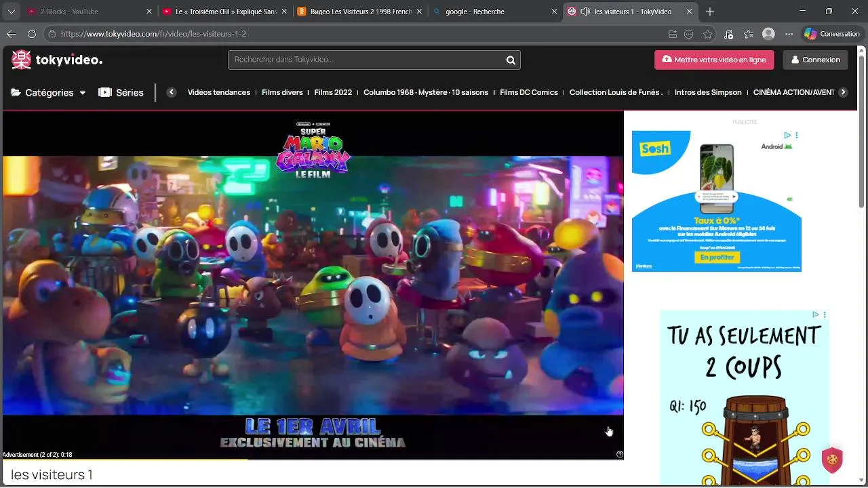This screenshot has width=868, height=488.
Task: Click the TU AS SEULEMENT 2 COUPS ad
Action: pos(744,397)
